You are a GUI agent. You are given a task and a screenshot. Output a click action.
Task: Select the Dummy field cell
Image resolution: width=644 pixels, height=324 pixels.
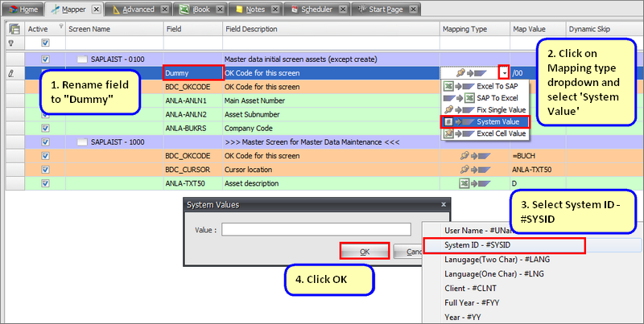pos(191,72)
